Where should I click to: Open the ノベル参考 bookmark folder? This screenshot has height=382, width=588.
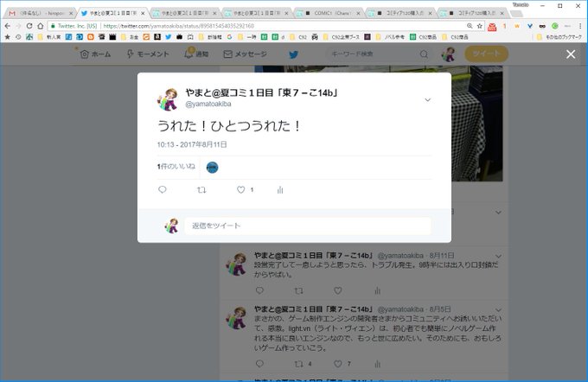tap(390, 37)
